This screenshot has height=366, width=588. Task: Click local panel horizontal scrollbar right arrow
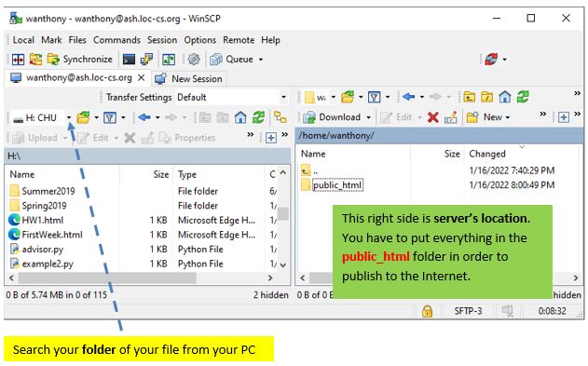(x=270, y=278)
